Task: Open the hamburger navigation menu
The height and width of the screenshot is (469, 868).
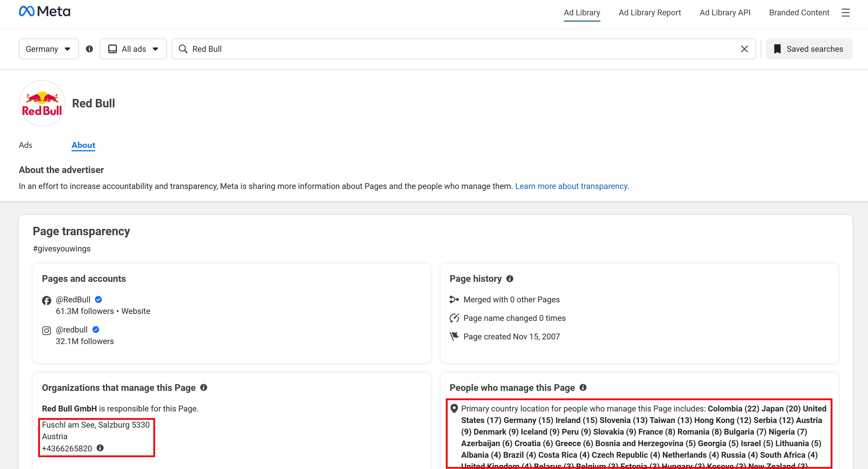Action: (846, 12)
